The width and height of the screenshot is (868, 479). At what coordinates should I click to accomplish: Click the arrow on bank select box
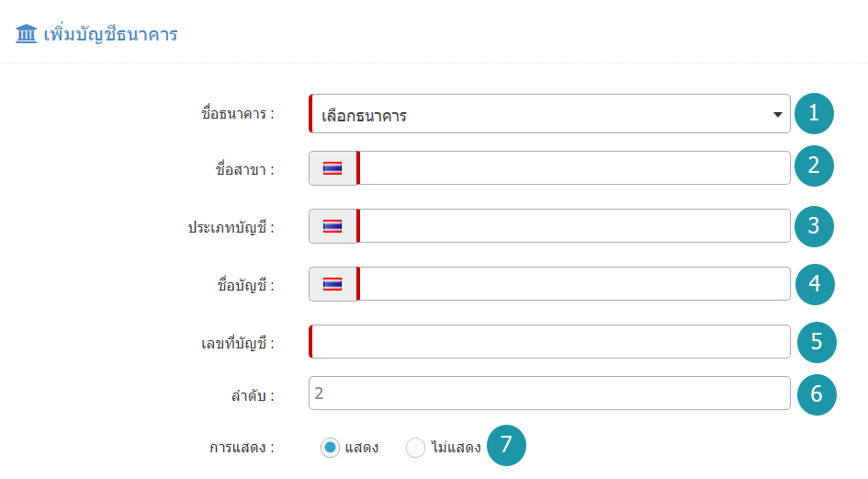tap(777, 115)
